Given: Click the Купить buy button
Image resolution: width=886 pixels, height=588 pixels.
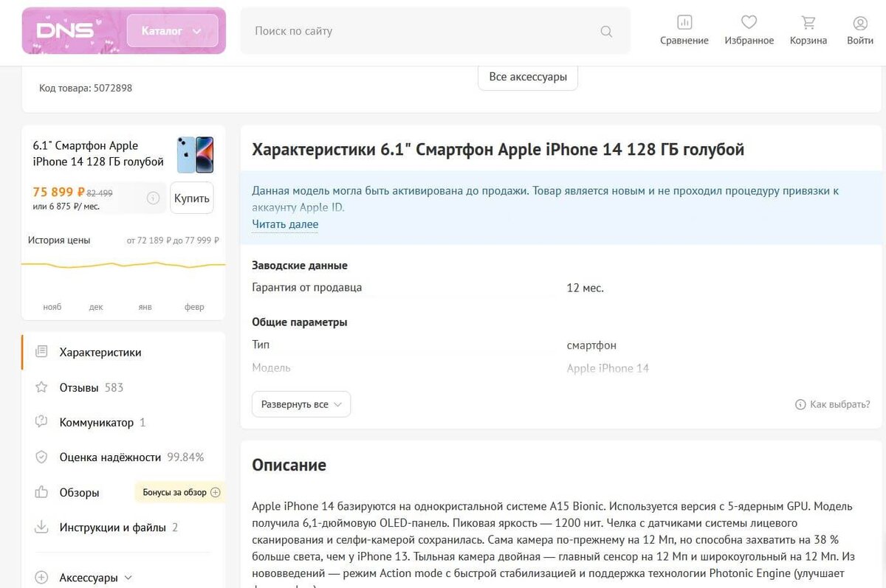Looking at the screenshot, I should (x=192, y=198).
